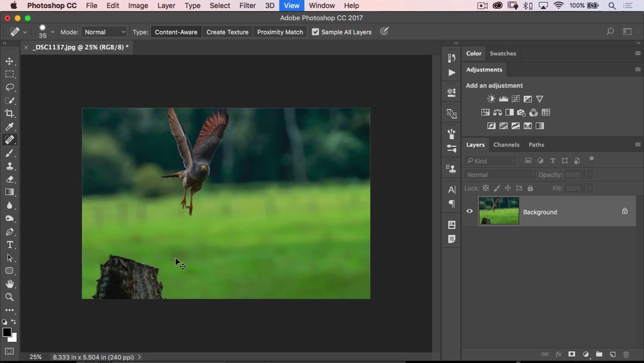Add a Levels adjustment

tap(503, 99)
